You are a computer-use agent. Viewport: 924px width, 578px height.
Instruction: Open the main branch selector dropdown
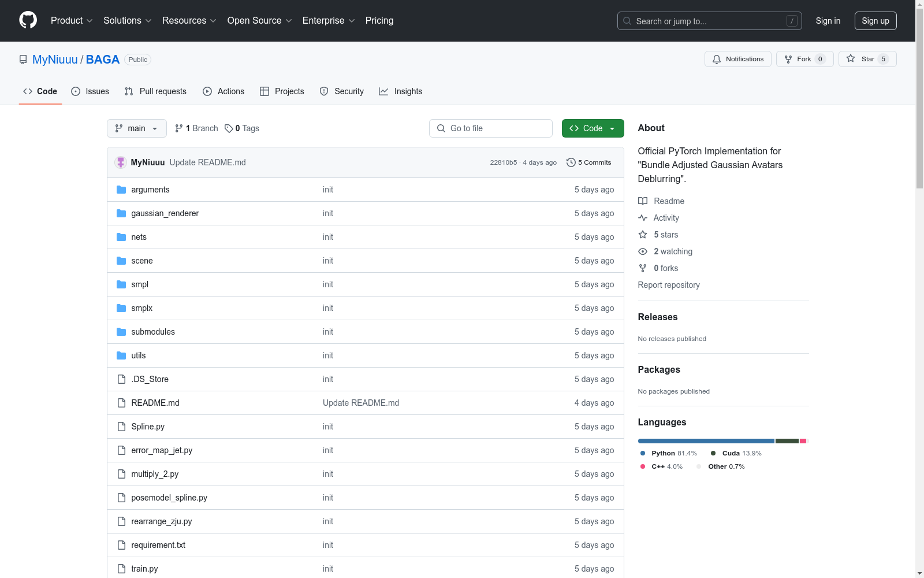tap(137, 128)
